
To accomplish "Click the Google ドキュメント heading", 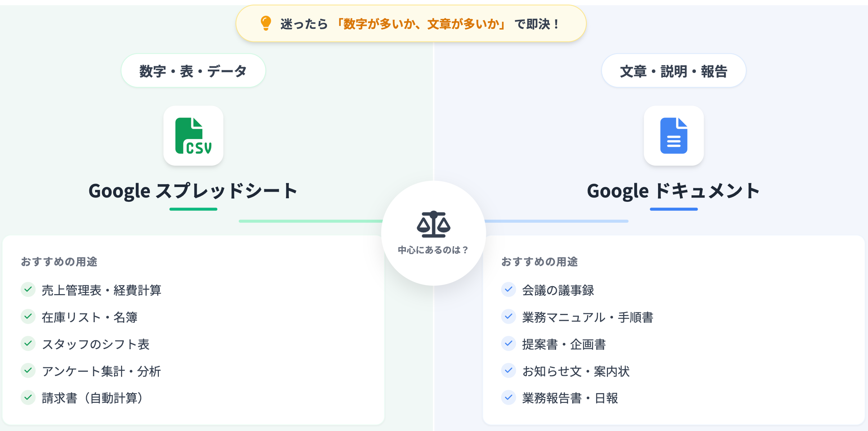I will pyautogui.click(x=674, y=191).
